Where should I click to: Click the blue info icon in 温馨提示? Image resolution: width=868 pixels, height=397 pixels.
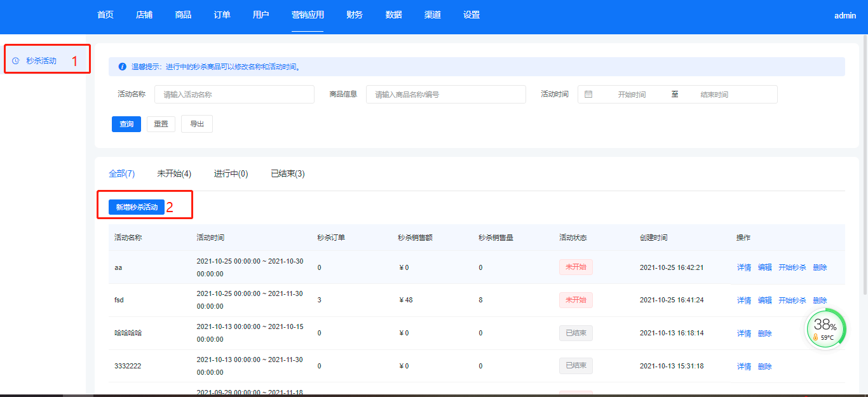(122, 67)
